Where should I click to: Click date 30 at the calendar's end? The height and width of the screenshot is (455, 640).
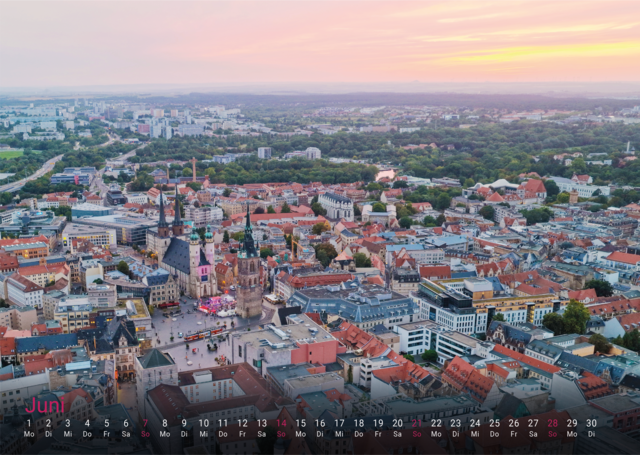point(591,423)
